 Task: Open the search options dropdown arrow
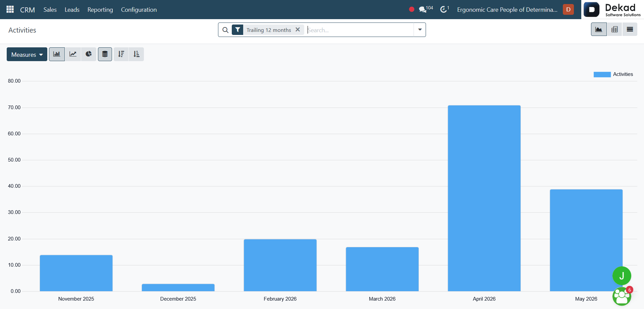[x=420, y=30]
